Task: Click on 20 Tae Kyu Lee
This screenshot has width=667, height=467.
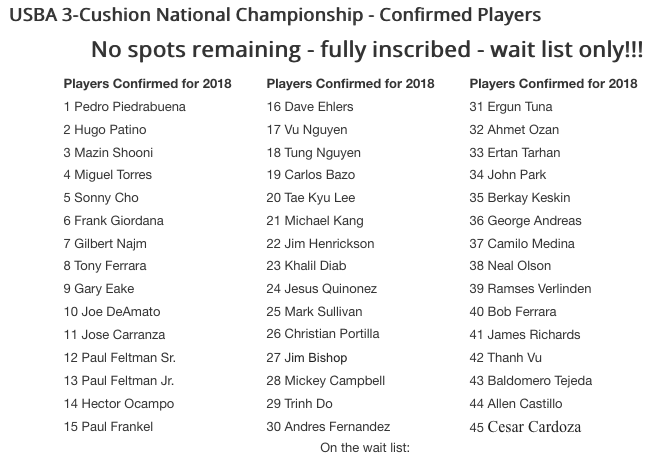Action: tap(311, 198)
